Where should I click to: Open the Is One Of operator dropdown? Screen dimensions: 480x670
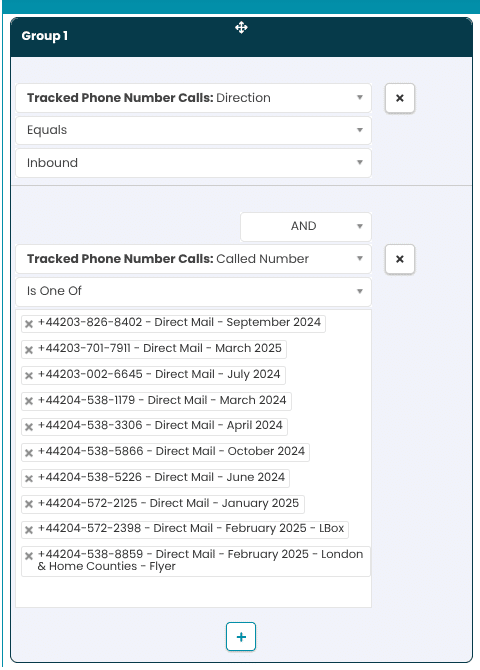[x=193, y=291]
